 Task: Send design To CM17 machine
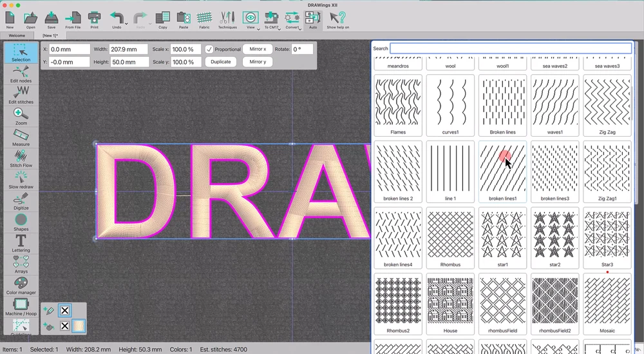coord(271,19)
